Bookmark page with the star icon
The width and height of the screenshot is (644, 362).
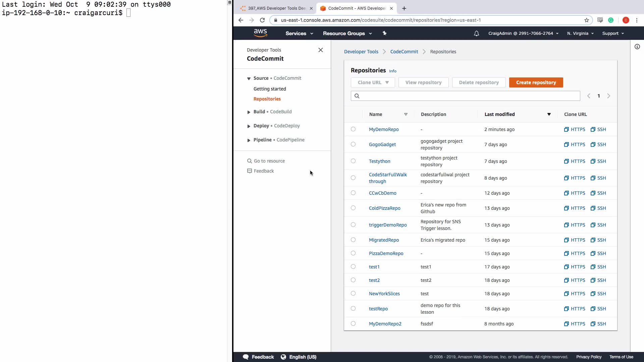click(x=587, y=20)
